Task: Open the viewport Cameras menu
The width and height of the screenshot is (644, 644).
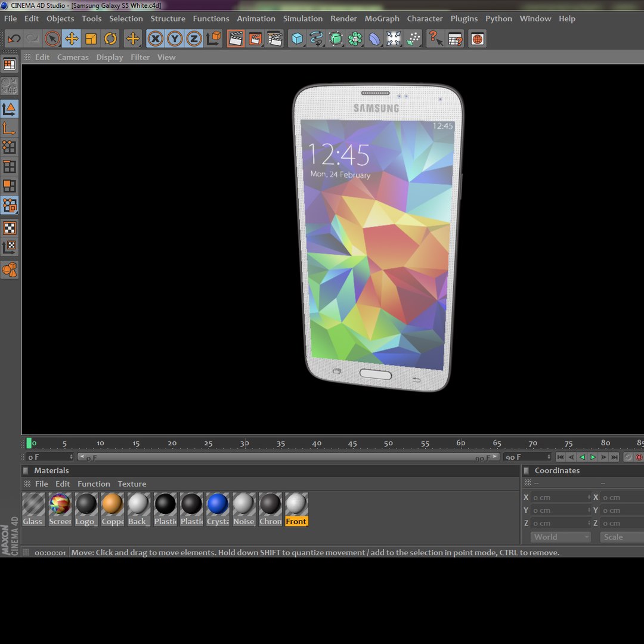Action: (73, 57)
